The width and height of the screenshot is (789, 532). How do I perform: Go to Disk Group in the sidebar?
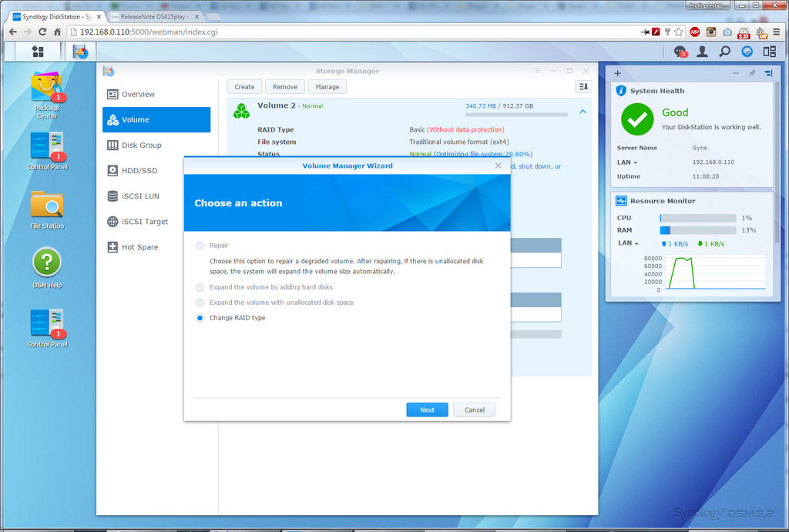pos(156,146)
